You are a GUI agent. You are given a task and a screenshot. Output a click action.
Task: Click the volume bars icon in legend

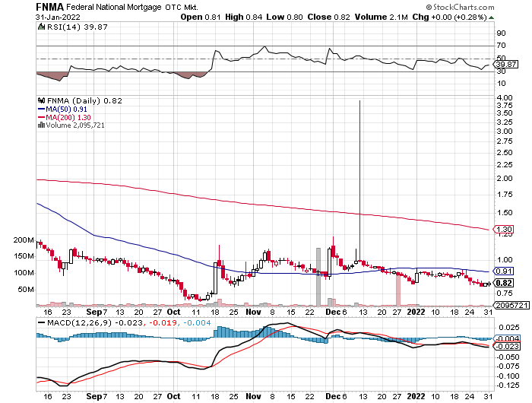coord(41,125)
